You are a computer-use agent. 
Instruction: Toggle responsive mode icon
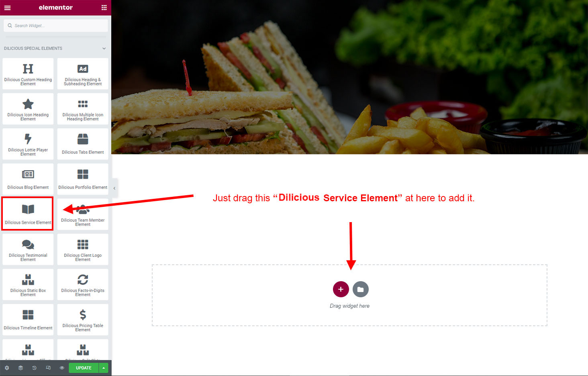(48, 368)
